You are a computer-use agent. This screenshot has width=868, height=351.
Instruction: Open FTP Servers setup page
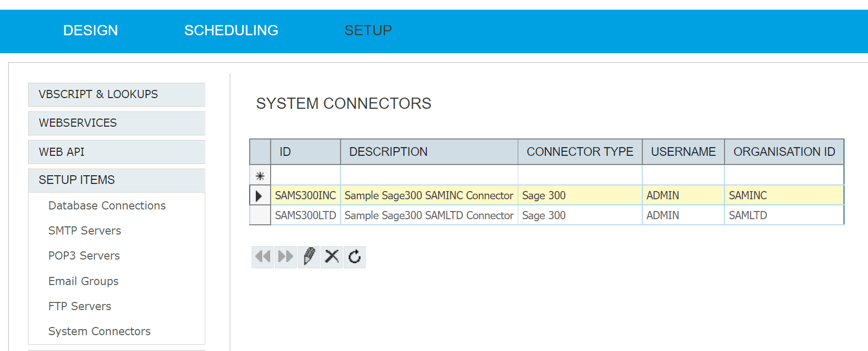(80, 307)
